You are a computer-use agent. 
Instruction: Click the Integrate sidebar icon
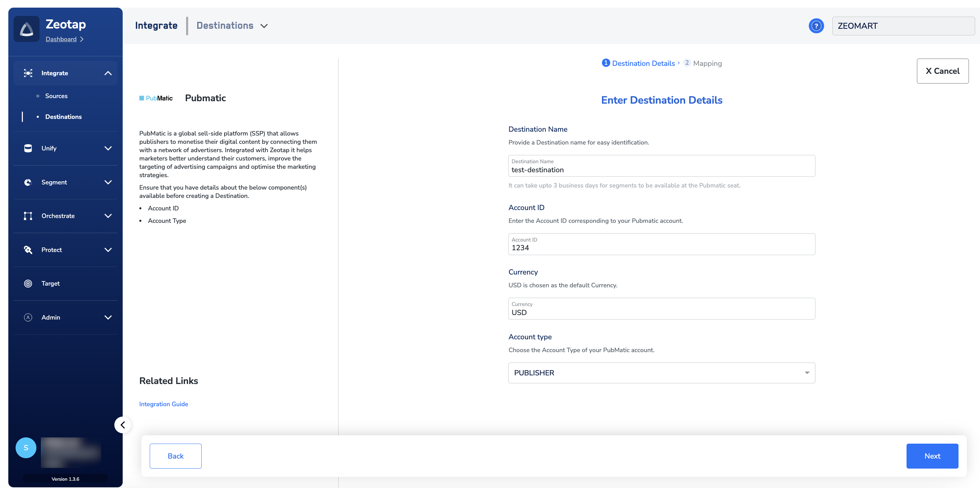[x=28, y=73]
